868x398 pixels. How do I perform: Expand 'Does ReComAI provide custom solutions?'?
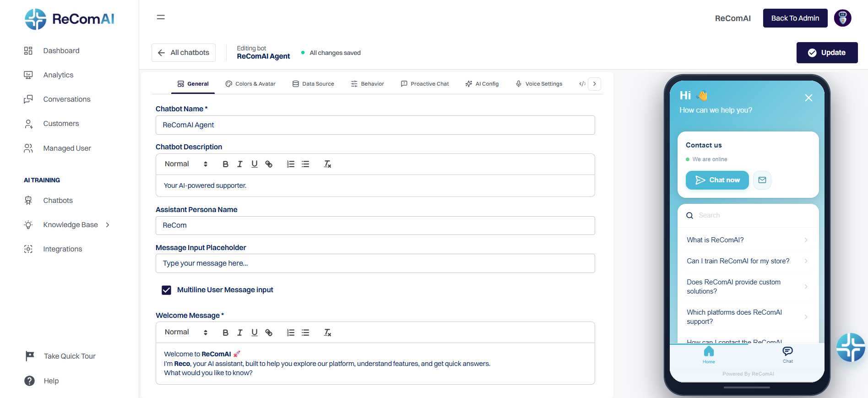(x=748, y=287)
